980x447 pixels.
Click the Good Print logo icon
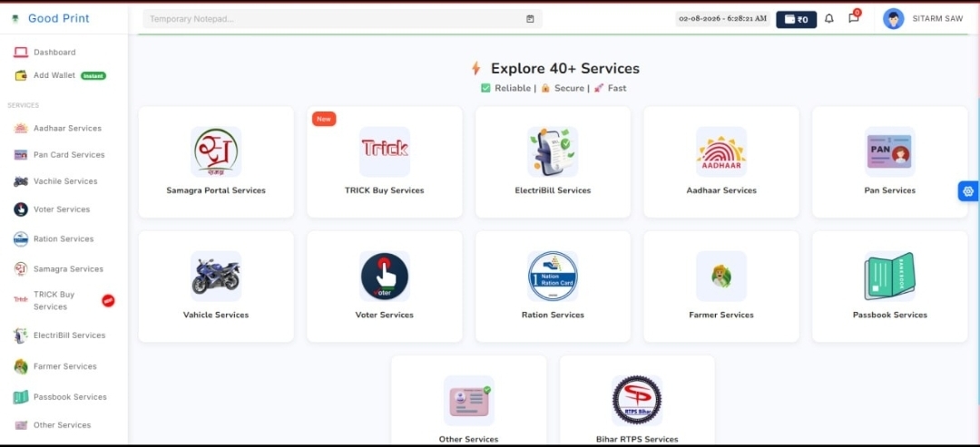point(15,19)
